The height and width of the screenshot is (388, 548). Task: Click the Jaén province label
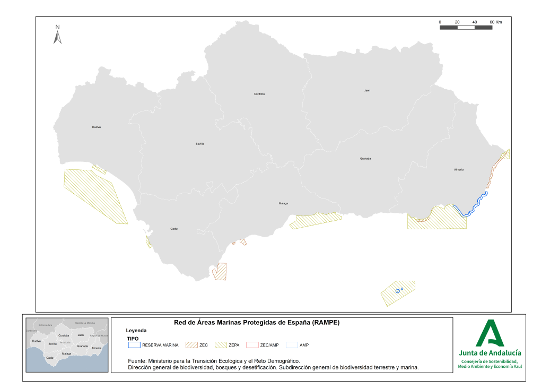[367, 90]
